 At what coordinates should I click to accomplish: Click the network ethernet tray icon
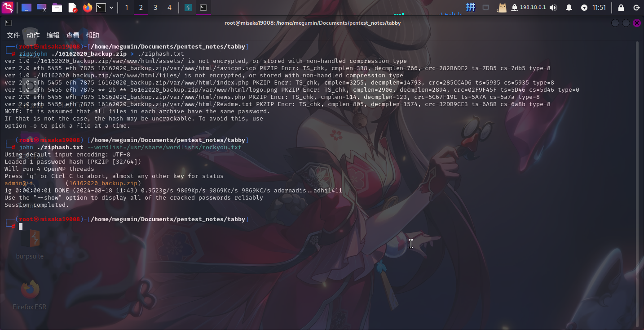(485, 8)
